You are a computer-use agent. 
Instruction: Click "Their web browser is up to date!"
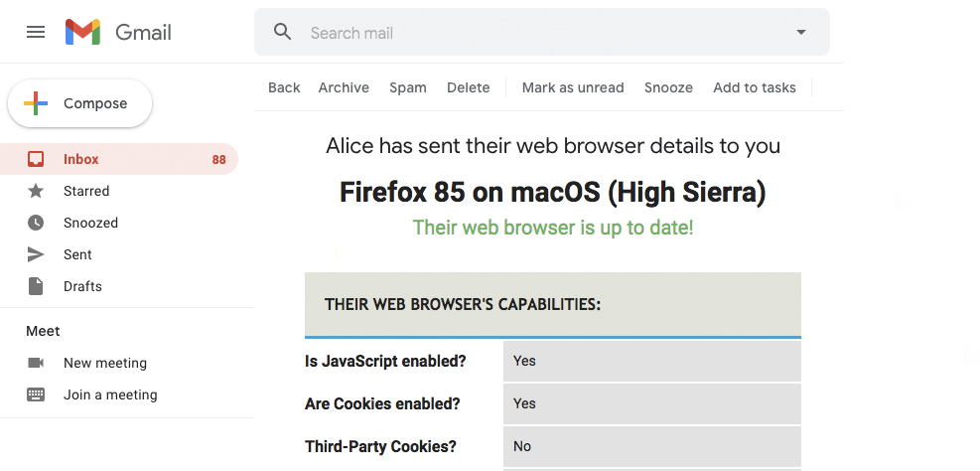553,228
